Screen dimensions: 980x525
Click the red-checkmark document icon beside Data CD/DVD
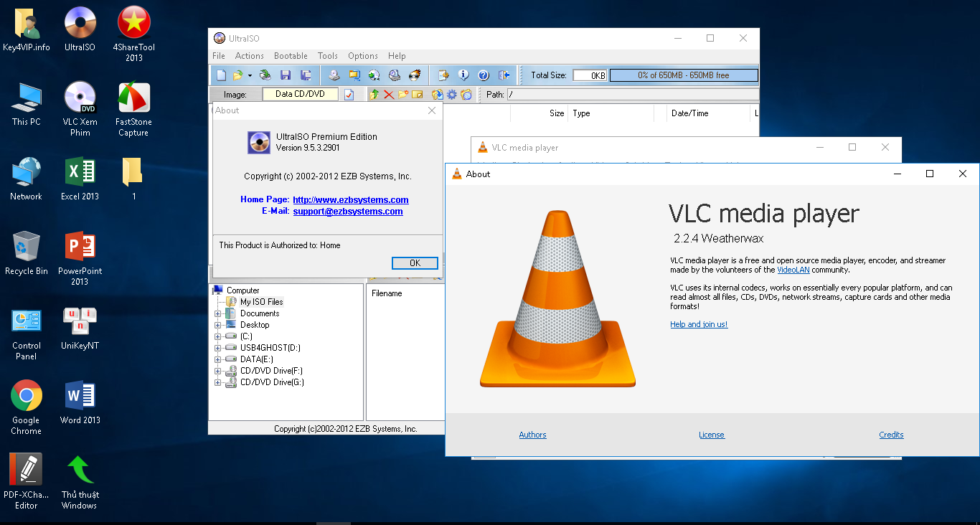click(349, 94)
